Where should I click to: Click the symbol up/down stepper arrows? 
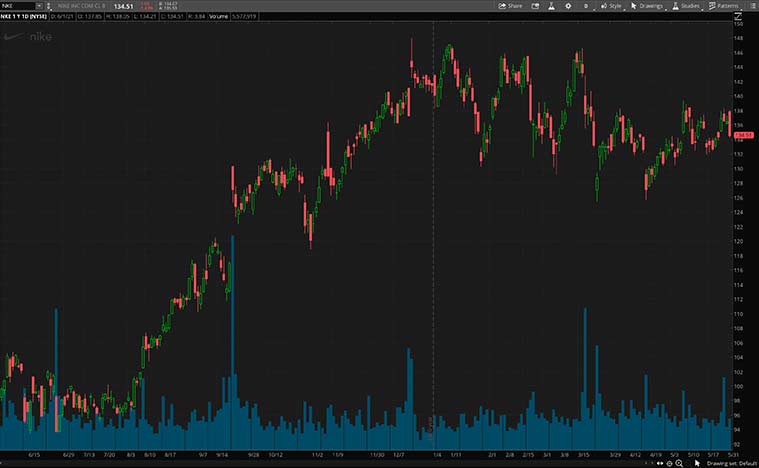(49, 6)
